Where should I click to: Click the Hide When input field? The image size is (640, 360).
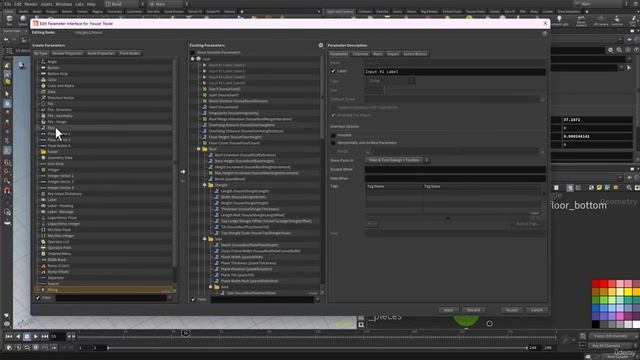tap(455, 178)
